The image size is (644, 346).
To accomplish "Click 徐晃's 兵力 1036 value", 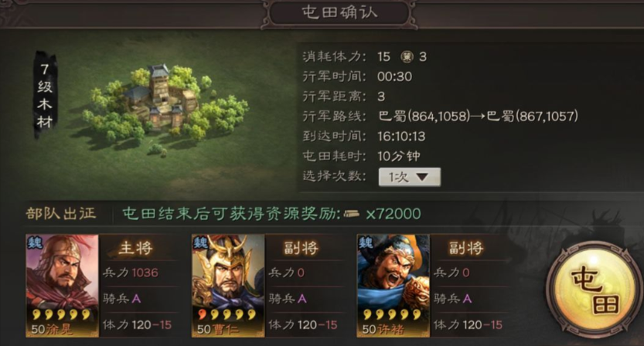I will (x=145, y=273).
